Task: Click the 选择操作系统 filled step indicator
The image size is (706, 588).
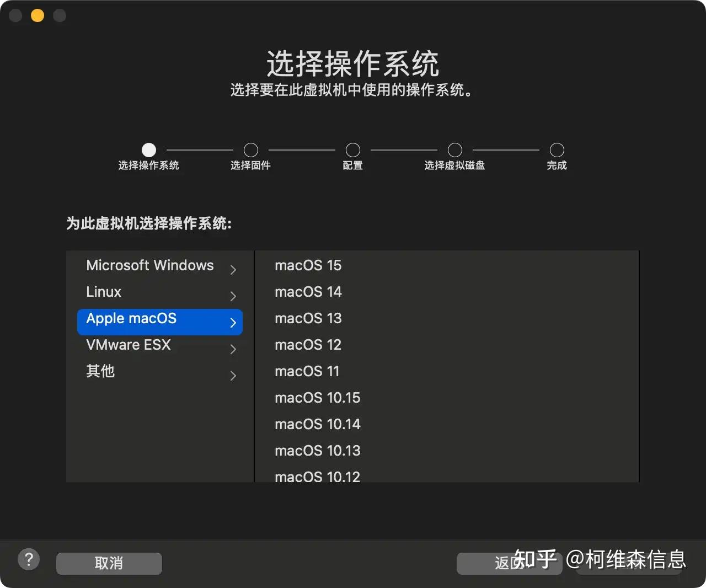Action: click(148, 149)
